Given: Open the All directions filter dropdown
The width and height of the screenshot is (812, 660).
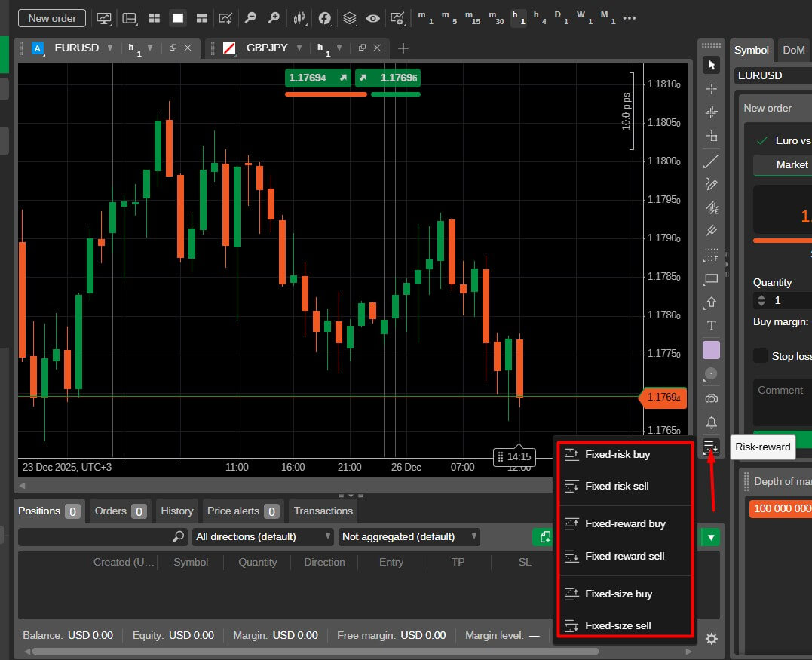Looking at the screenshot, I should click(262, 537).
